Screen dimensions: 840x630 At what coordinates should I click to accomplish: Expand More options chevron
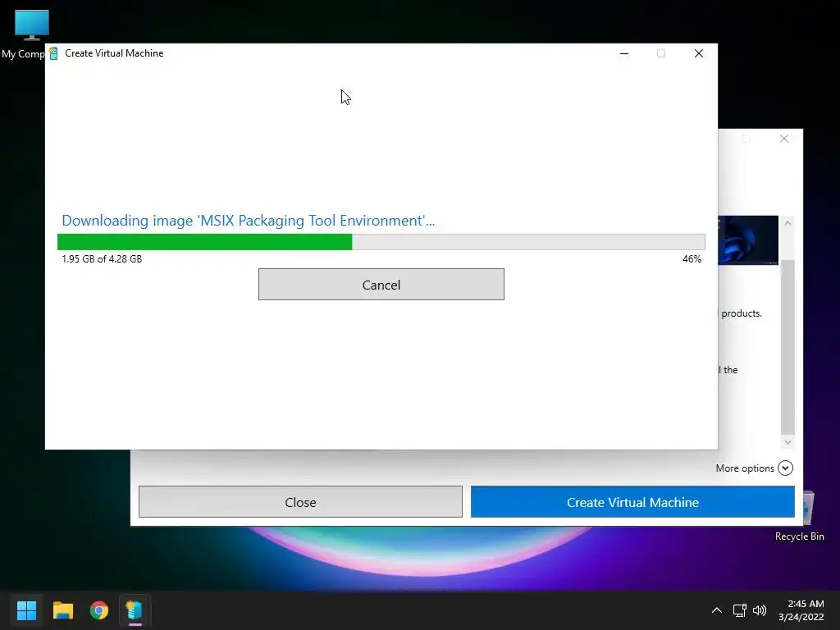785,468
